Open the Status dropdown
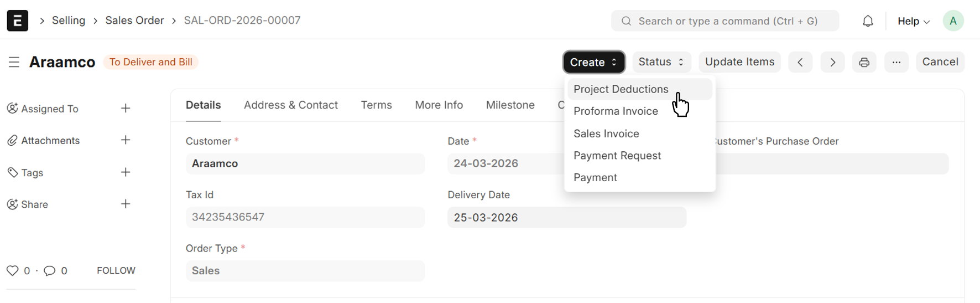980x303 pixels. coord(661,62)
